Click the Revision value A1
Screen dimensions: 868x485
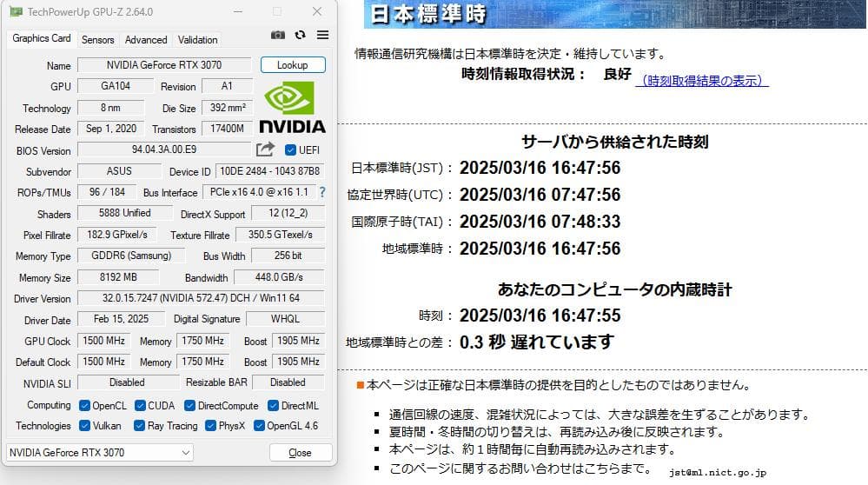pyautogui.click(x=227, y=86)
